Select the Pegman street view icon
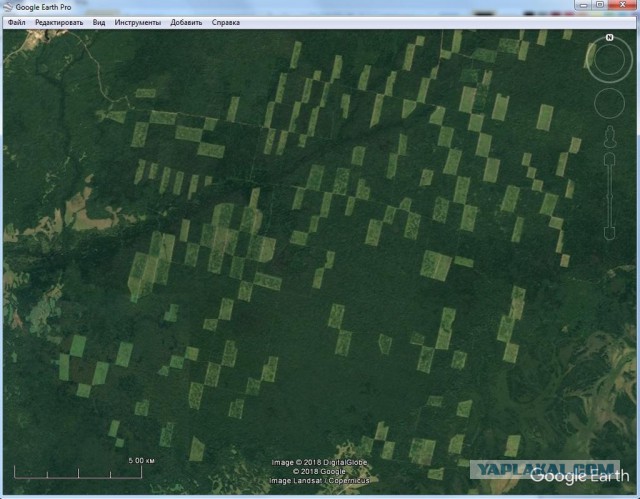The height and width of the screenshot is (499, 640). click(610, 137)
